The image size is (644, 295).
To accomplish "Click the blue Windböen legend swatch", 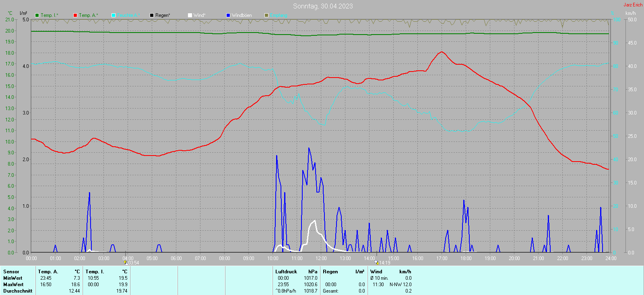I will coord(228,15).
